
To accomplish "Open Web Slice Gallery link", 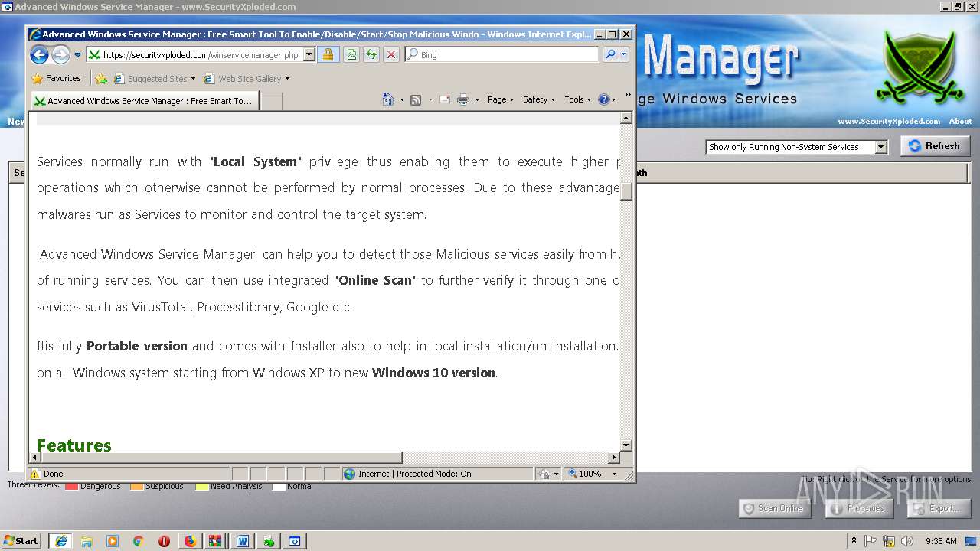I will pyautogui.click(x=247, y=78).
